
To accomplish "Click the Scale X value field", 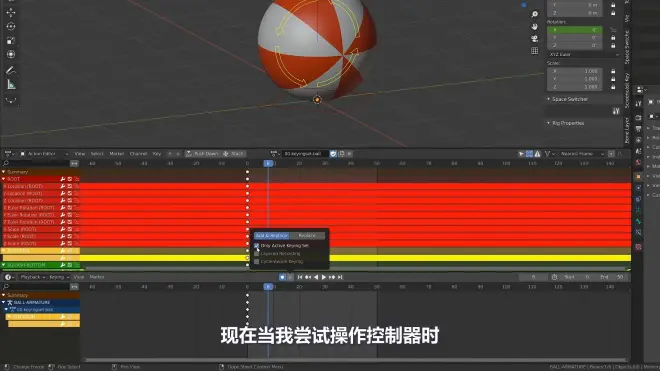I will point(575,71).
